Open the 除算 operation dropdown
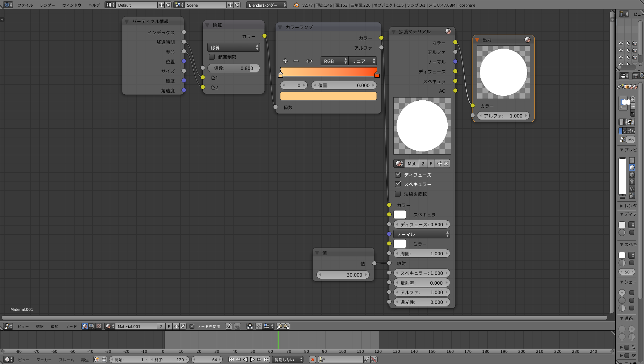The image size is (644, 364). [x=234, y=47]
